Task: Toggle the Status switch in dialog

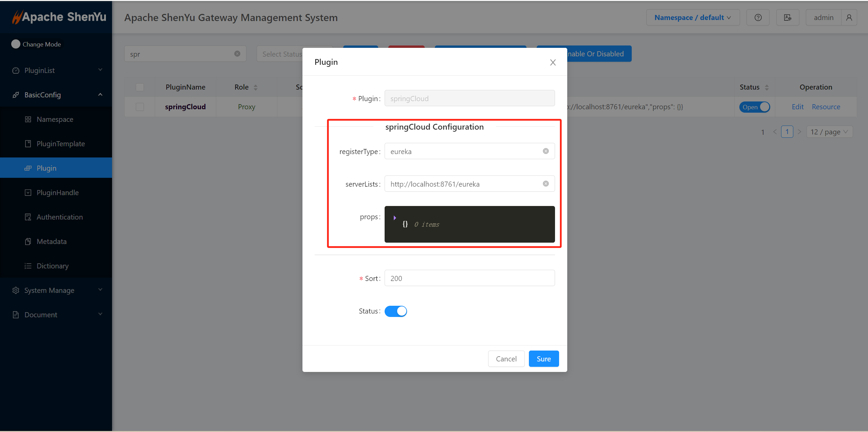Action: (395, 311)
